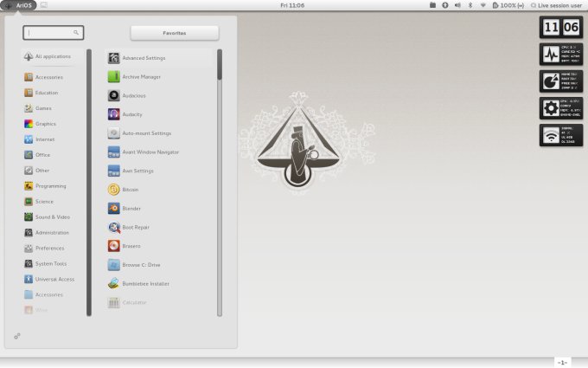Image resolution: width=588 pixels, height=368 pixels.
Task: Open the Fri 11:06 clock menu
Action: [292, 5]
